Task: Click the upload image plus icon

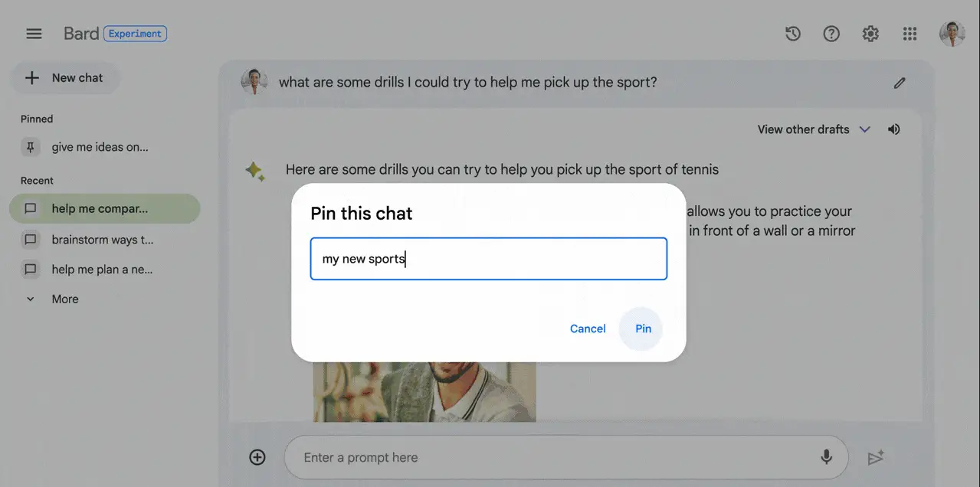Action: pos(257,457)
